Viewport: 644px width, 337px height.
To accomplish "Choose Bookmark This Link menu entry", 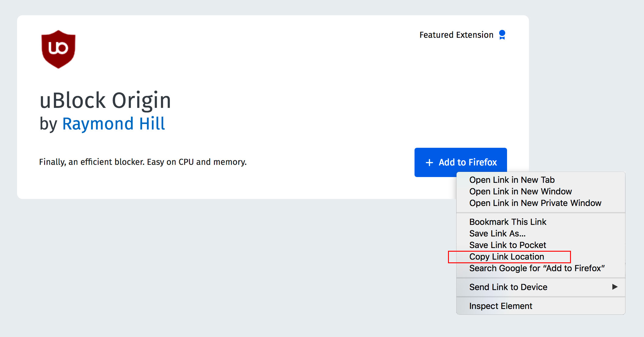I will pos(507,222).
